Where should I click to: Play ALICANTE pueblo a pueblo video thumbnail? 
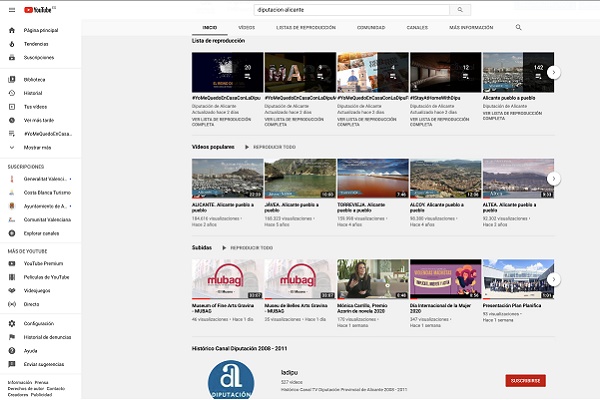[227, 178]
